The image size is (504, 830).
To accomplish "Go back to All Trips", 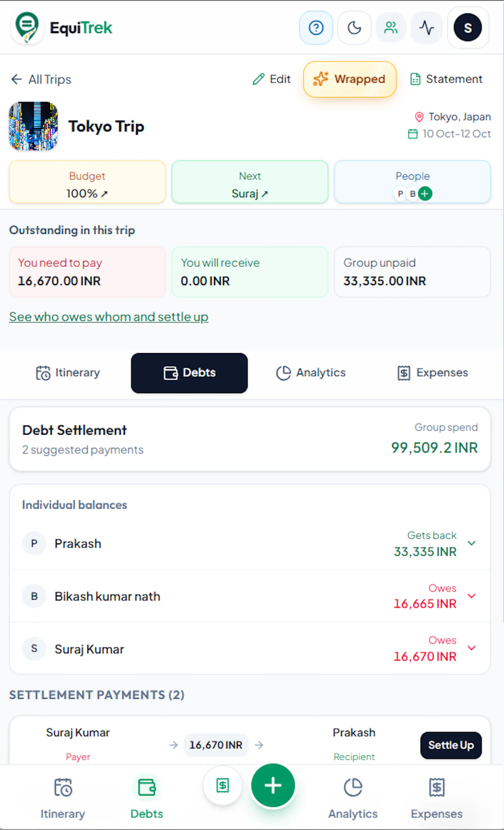I will coord(41,79).
